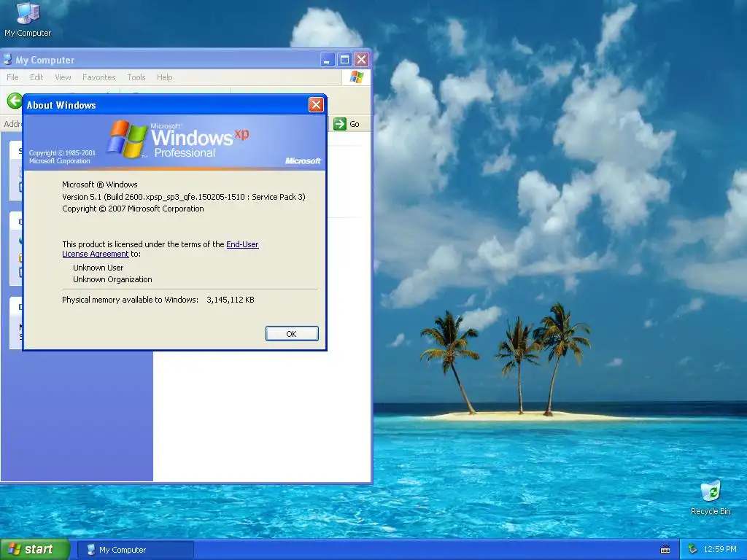Click My Computer title bar icon
The height and width of the screenshot is (560, 747).
(7, 60)
